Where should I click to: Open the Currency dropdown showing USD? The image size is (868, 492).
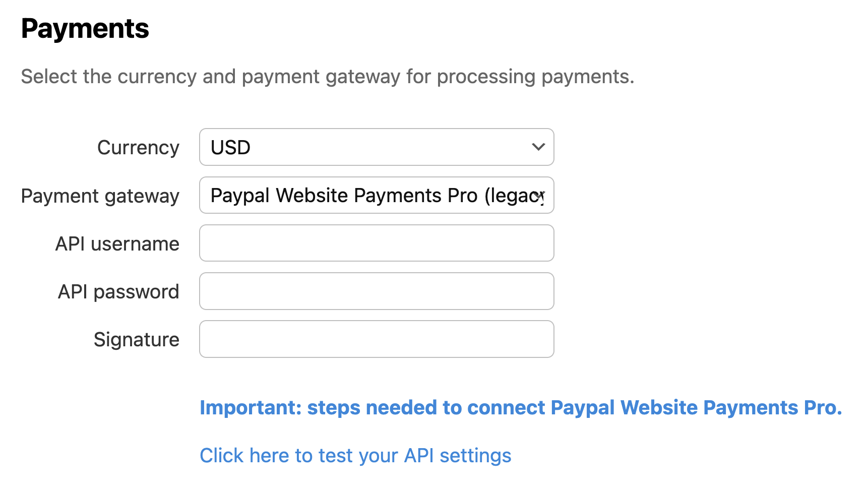pyautogui.click(x=376, y=147)
